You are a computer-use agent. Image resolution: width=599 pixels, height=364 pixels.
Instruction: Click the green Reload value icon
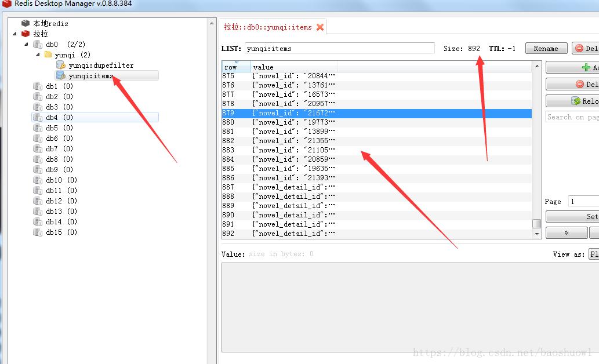(576, 101)
